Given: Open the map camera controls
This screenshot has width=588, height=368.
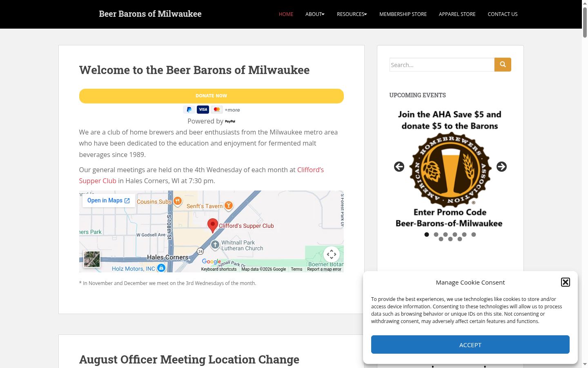Looking at the screenshot, I should coord(332,254).
